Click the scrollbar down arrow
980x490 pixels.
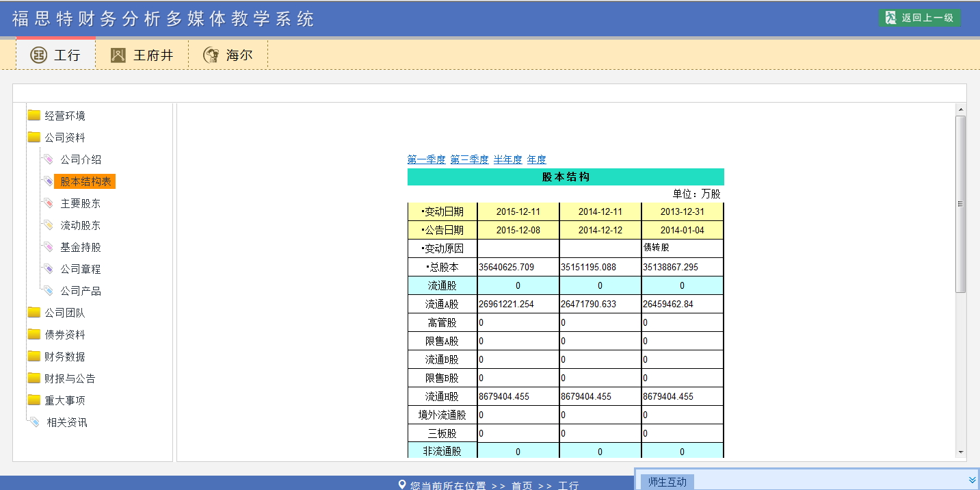(960, 452)
